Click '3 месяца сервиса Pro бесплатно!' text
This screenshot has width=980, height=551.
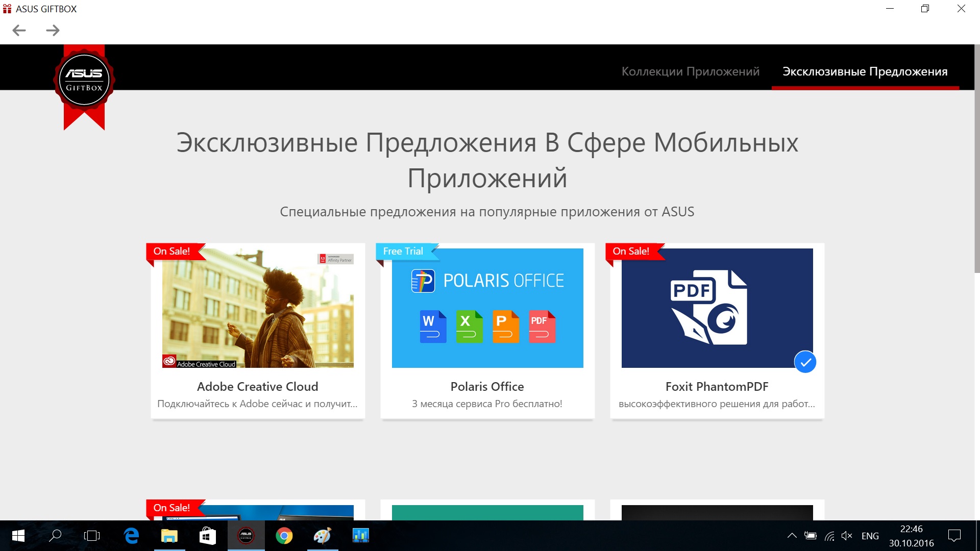point(487,404)
